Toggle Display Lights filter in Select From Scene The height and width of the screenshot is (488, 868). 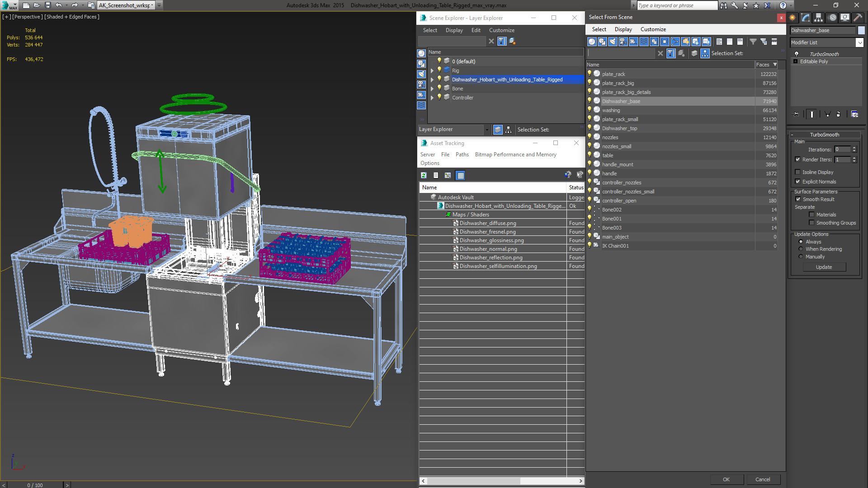click(613, 42)
